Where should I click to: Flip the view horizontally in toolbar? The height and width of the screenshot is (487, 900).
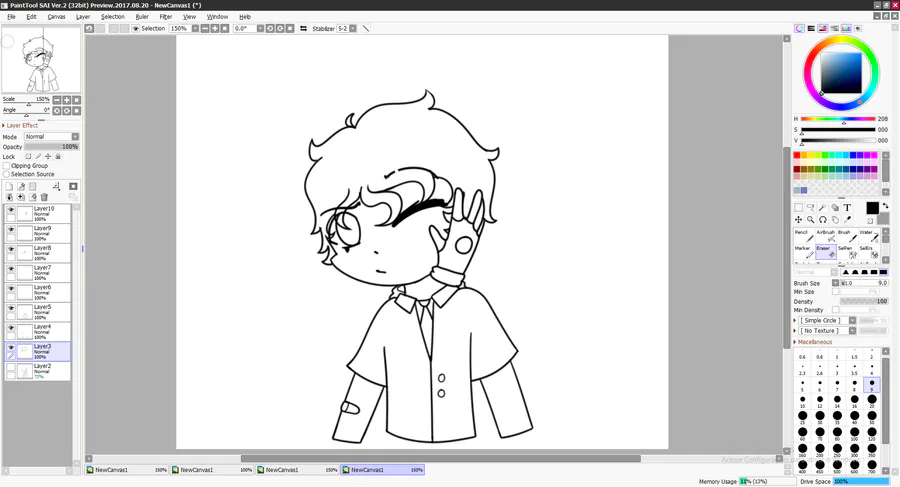(x=303, y=28)
